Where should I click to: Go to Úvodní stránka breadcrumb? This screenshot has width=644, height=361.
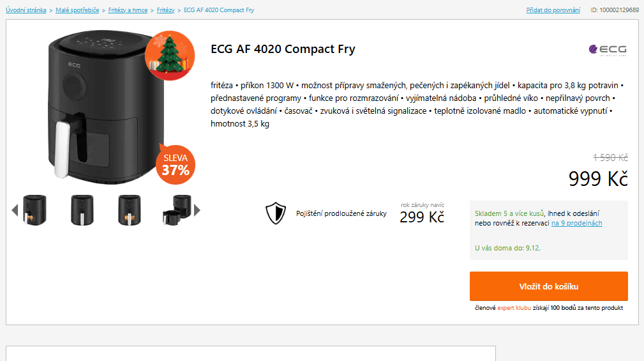26,10
